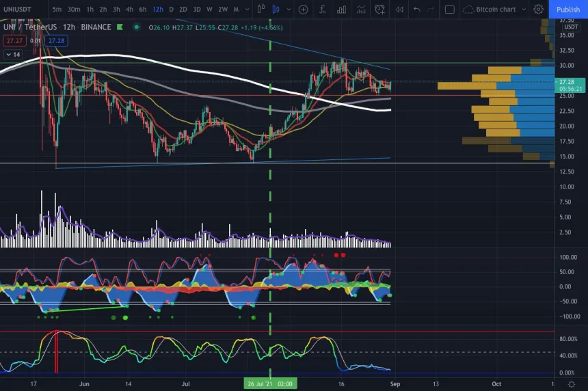588x391 pixels.
Task: Start bar replay with rewind icon
Action: 399,10
